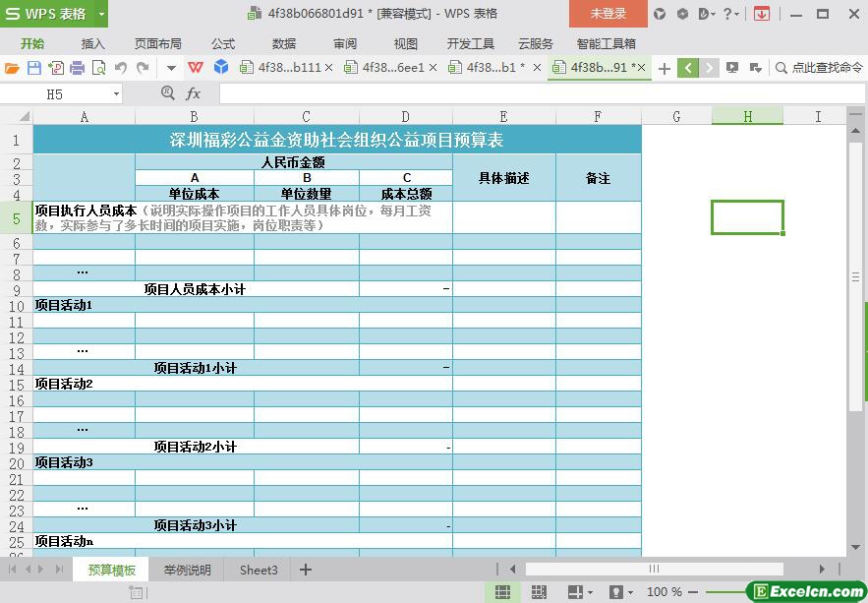This screenshot has height=603, width=868.
Task: Open the 插入 ribbon tab
Action: pos(92,43)
